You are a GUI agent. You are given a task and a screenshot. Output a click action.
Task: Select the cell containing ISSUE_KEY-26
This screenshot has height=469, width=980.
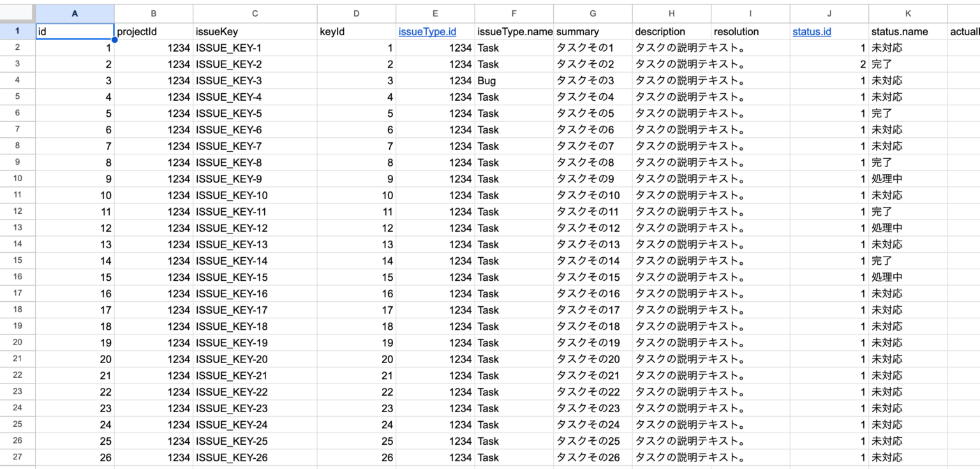click(x=232, y=458)
